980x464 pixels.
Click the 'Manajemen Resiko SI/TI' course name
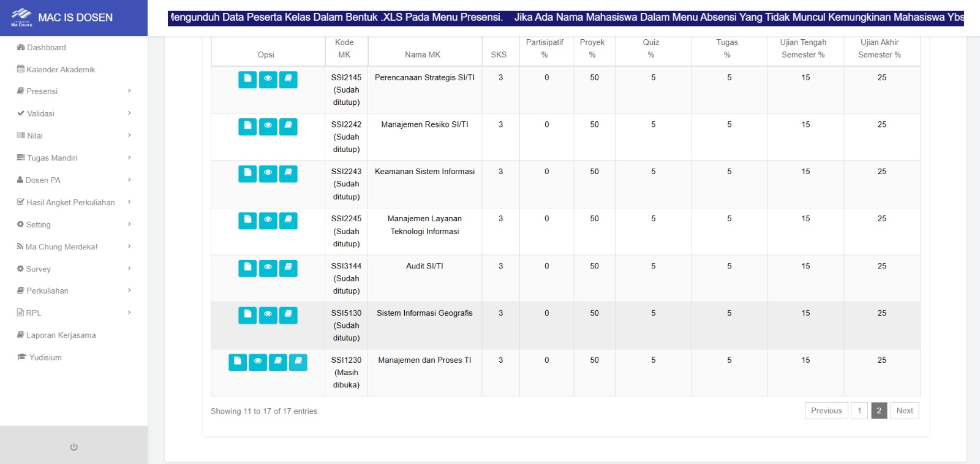coord(424,124)
